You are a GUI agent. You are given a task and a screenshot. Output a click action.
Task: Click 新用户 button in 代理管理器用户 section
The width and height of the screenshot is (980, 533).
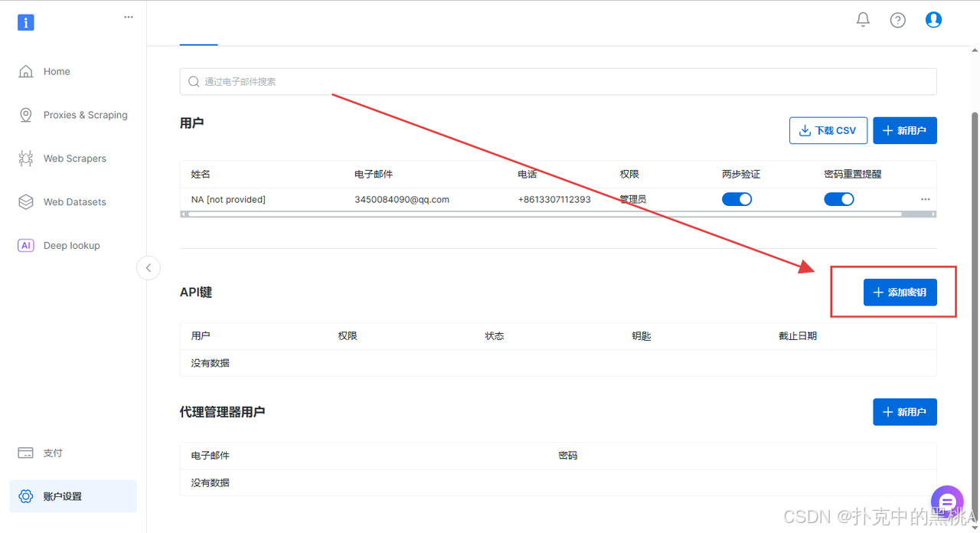pos(905,412)
